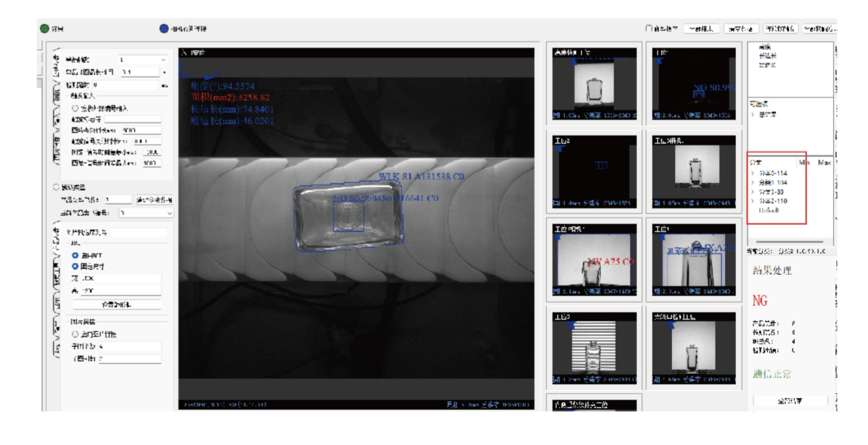Click the blue circle camera status icon
The width and height of the screenshot is (868, 445).
164,28
